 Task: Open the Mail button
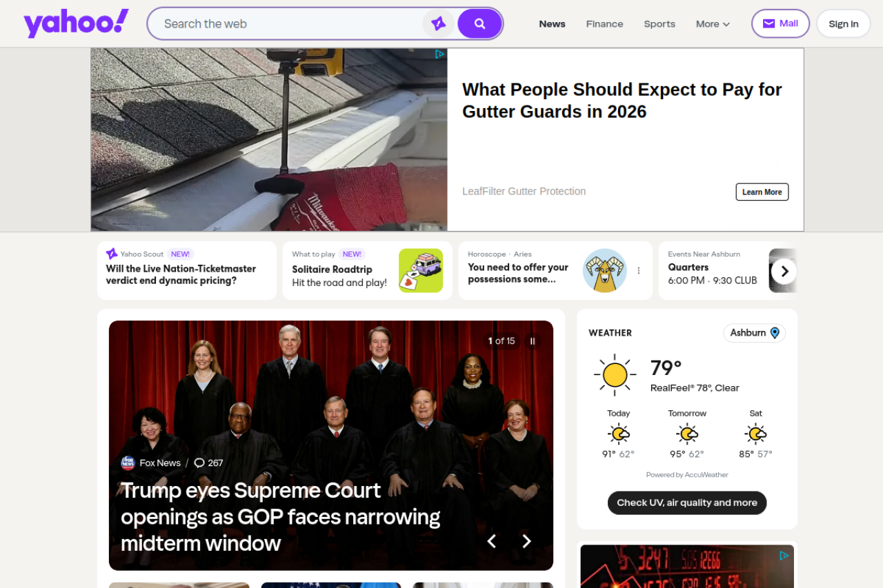(780, 23)
